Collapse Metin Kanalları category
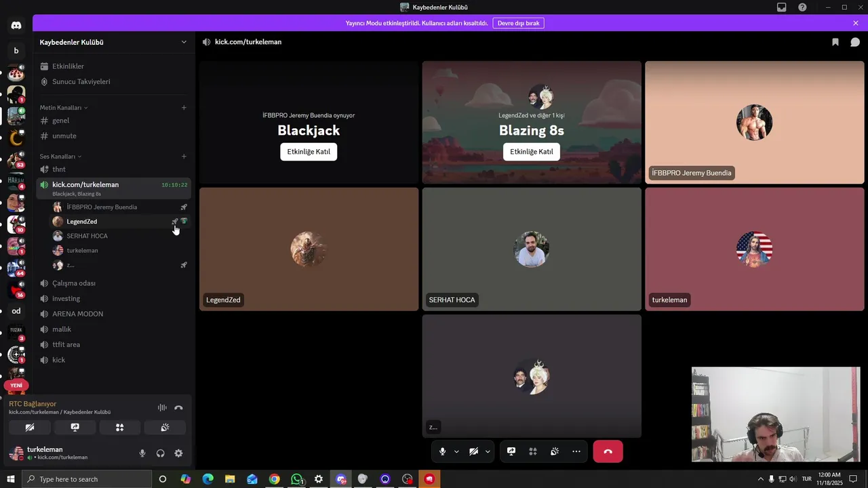 pyautogui.click(x=63, y=108)
